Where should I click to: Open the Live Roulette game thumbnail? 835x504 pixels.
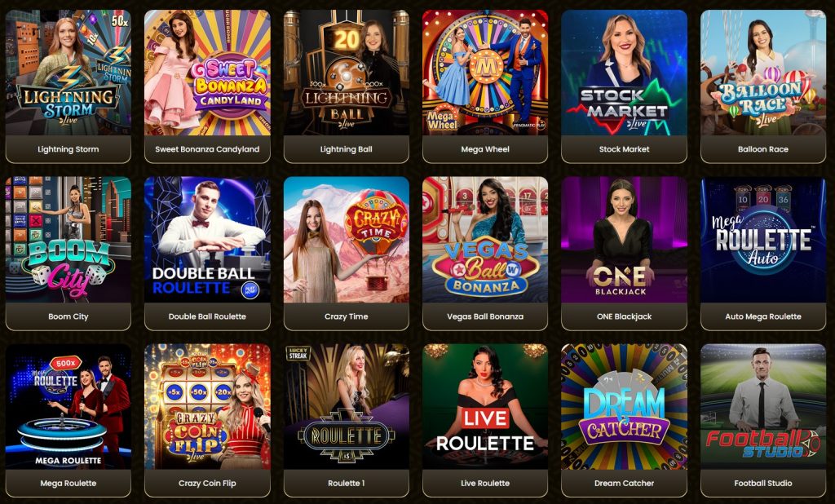point(485,406)
